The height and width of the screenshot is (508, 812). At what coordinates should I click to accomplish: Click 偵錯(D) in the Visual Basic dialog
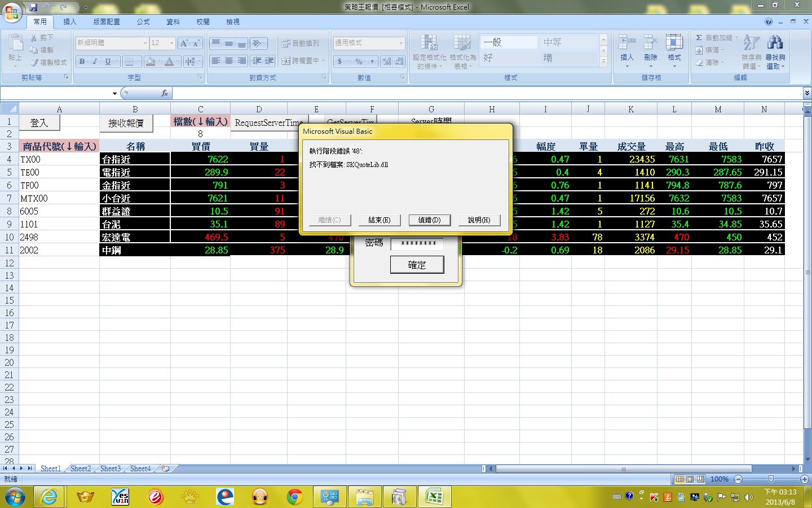pos(429,220)
